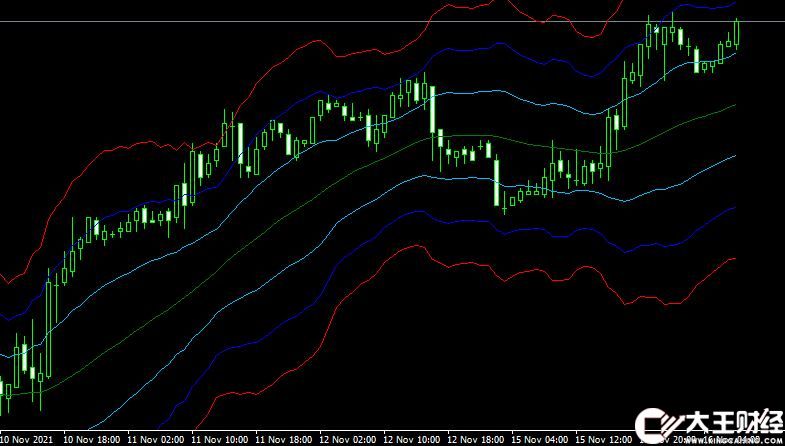This screenshot has height=446, width=785.
Task: Click the "15 Nov 04:00" time axis label
Action: (x=541, y=439)
